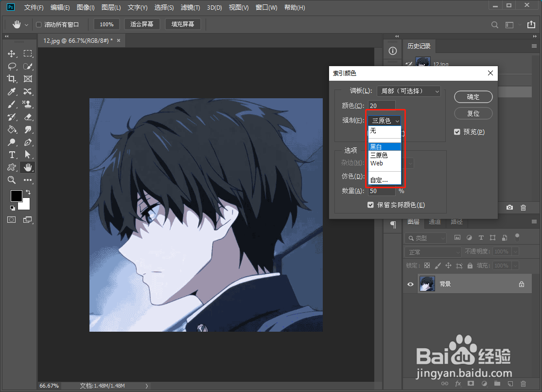The width and height of the screenshot is (542, 392).
Task: Click the Colors input field
Action: click(x=382, y=106)
